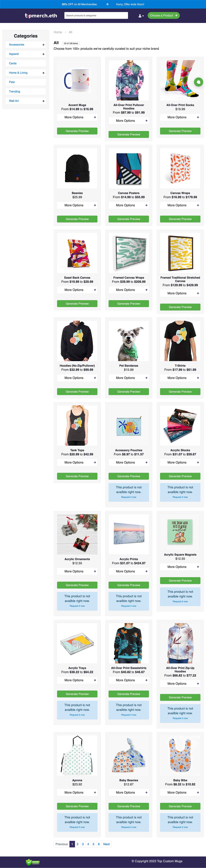
Task: Click the secure shield badge in footer
Action: click(33, 862)
